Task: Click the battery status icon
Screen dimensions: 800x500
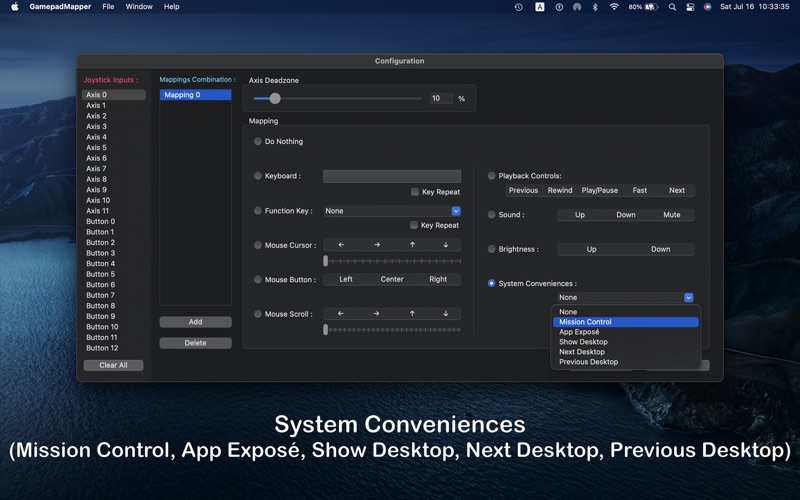Action: pyautogui.click(x=652, y=7)
